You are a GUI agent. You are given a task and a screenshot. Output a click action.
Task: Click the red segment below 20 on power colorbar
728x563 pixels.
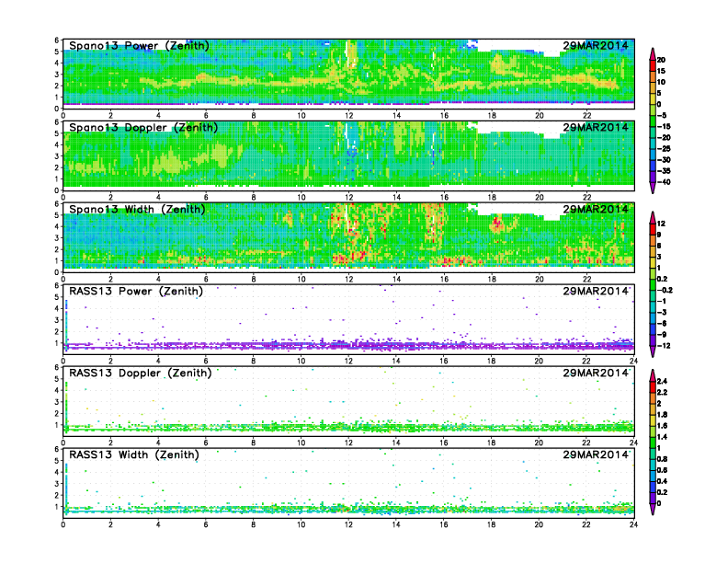[x=653, y=65]
